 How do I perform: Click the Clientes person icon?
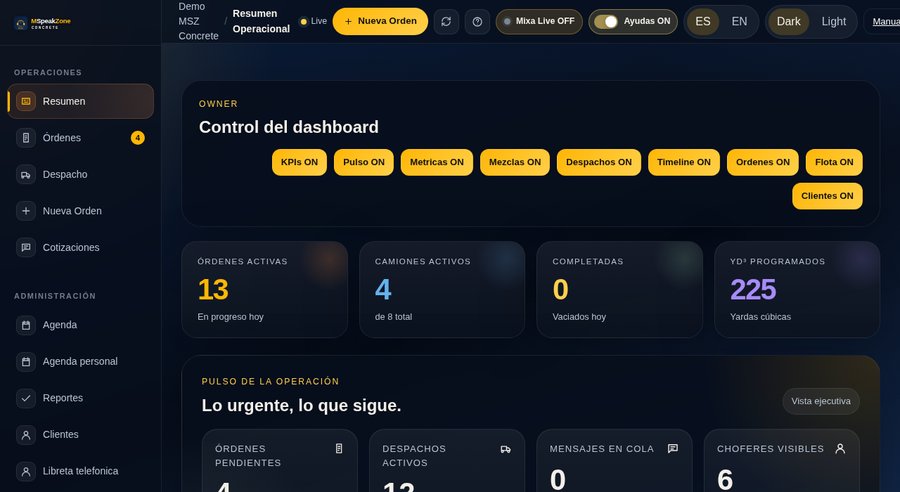point(26,435)
